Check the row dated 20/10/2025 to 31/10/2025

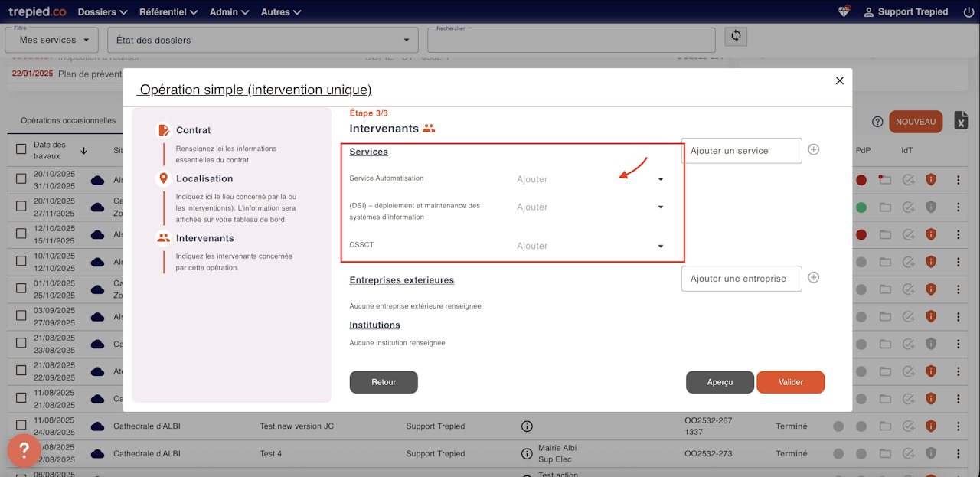[x=21, y=180]
